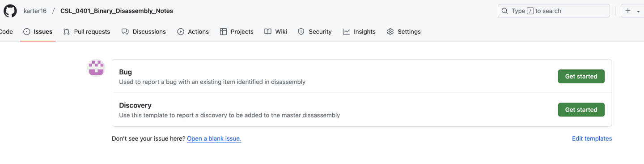Expand the create-new dropdown arrow
644x164 pixels.
(638, 11)
